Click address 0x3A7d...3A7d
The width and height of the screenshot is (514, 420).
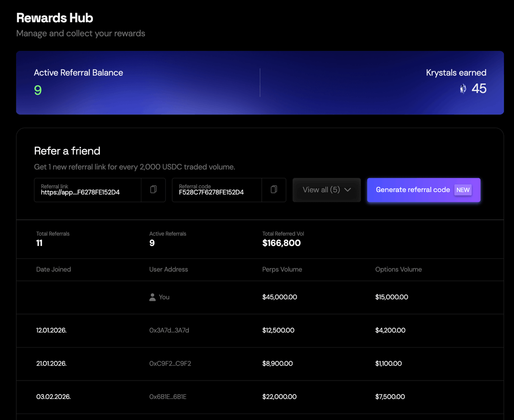(x=169, y=330)
